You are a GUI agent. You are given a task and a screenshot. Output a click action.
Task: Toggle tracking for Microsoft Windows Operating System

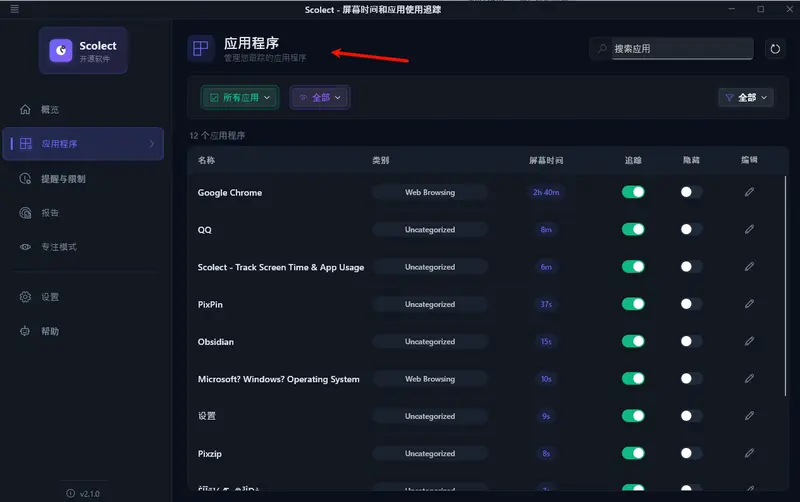point(633,379)
